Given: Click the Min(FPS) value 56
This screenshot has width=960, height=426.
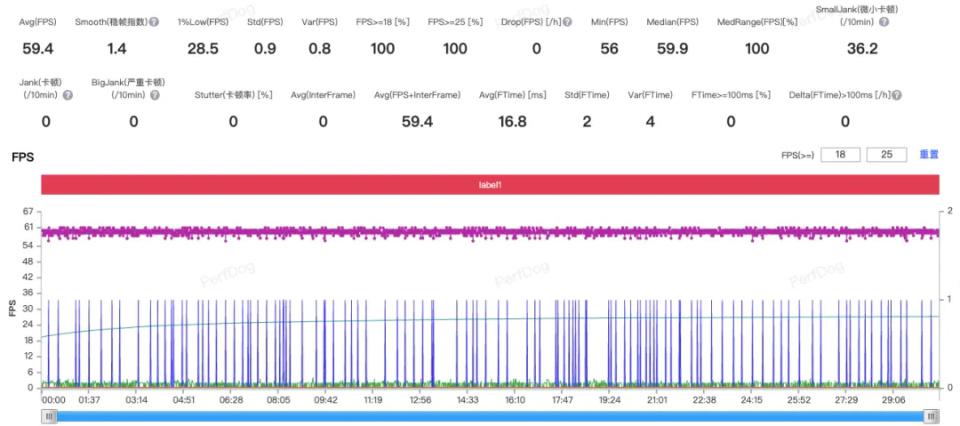Looking at the screenshot, I should pyautogui.click(x=609, y=48).
